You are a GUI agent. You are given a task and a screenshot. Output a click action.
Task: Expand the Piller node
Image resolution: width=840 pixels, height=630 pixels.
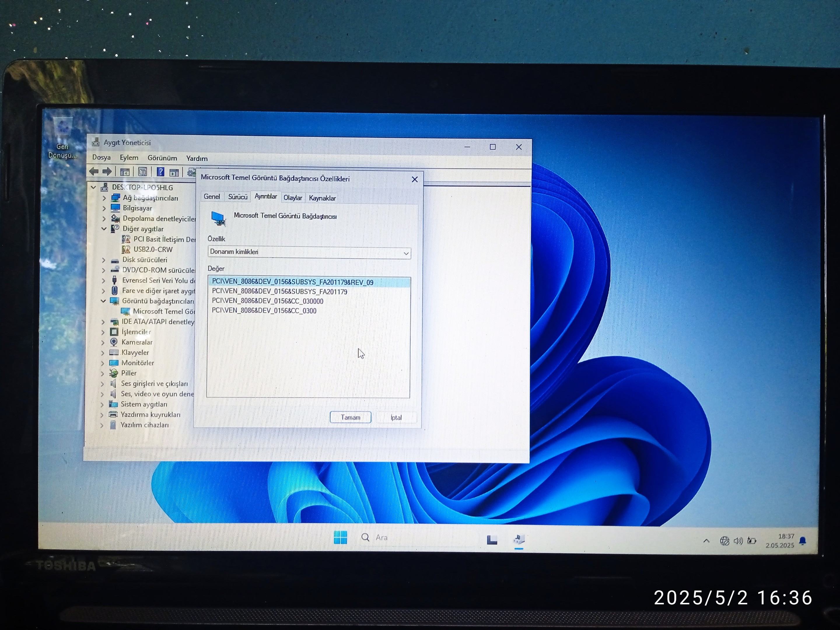[103, 373]
